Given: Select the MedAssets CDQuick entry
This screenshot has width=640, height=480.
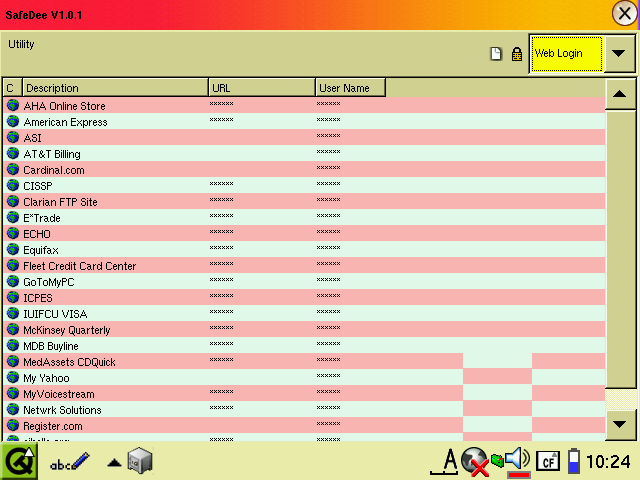Looking at the screenshot, I should [304, 361].
